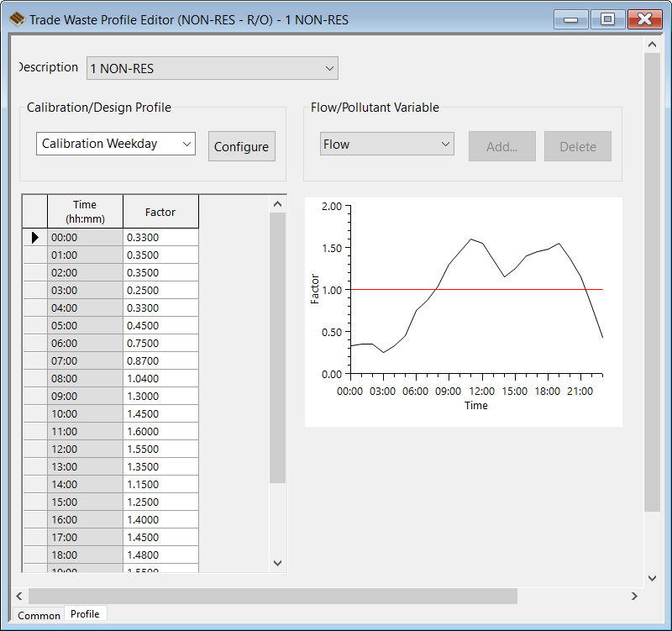Screen dimensions: 672x631
Task: Open the Flow variable dropdown
Action: click(x=445, y=144)
